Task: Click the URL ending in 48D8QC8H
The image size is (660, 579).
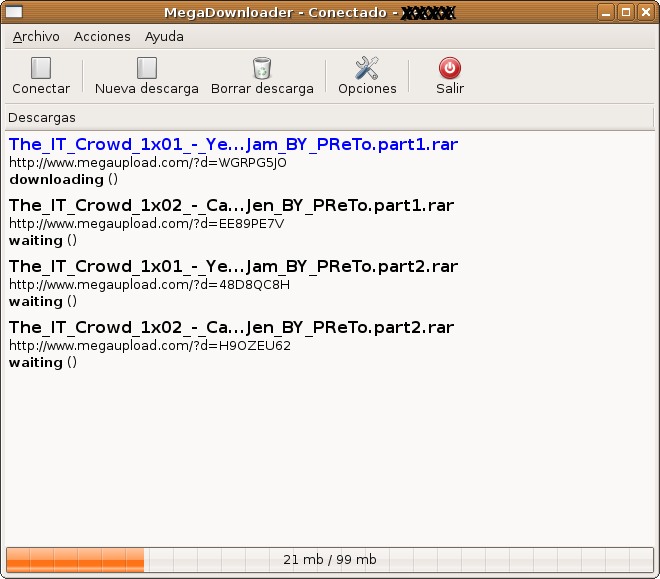Action: point(149,285)
